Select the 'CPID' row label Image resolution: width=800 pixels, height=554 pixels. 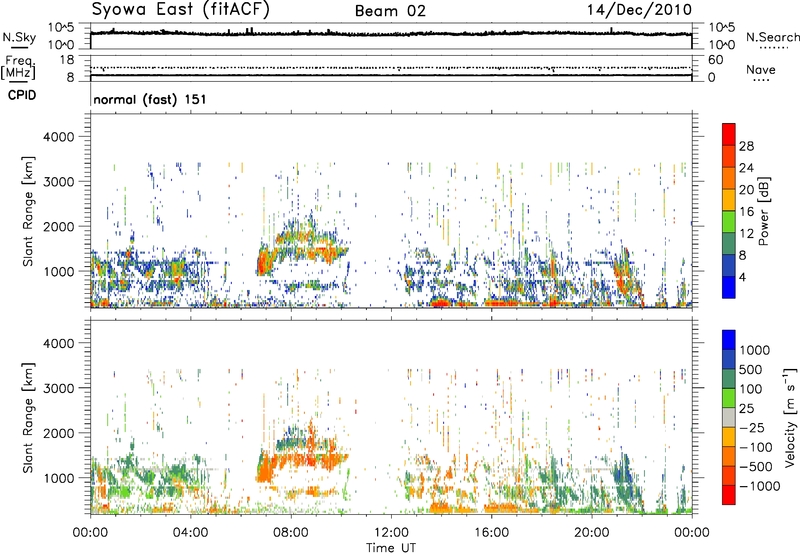22,95
